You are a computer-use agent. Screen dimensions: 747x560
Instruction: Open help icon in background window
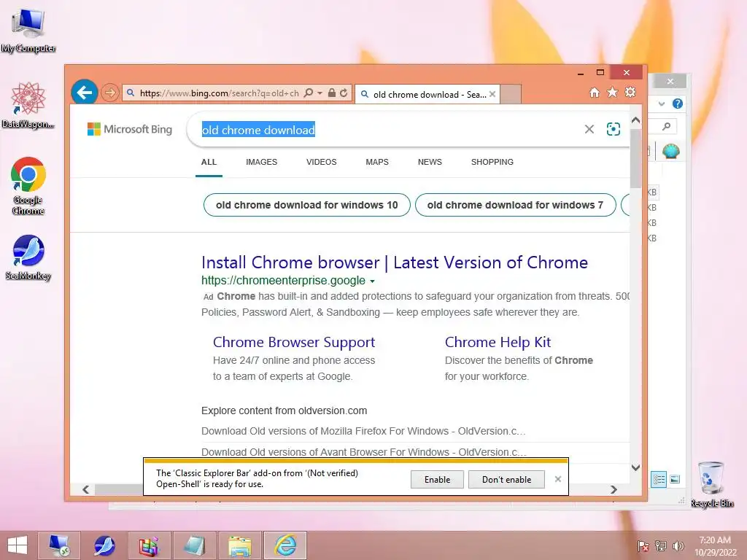click(678, 104)
